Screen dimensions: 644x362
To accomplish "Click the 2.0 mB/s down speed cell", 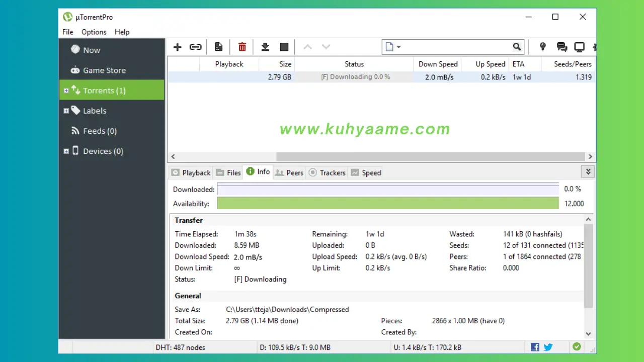I will pyautogui.click(x=439, y=77).
